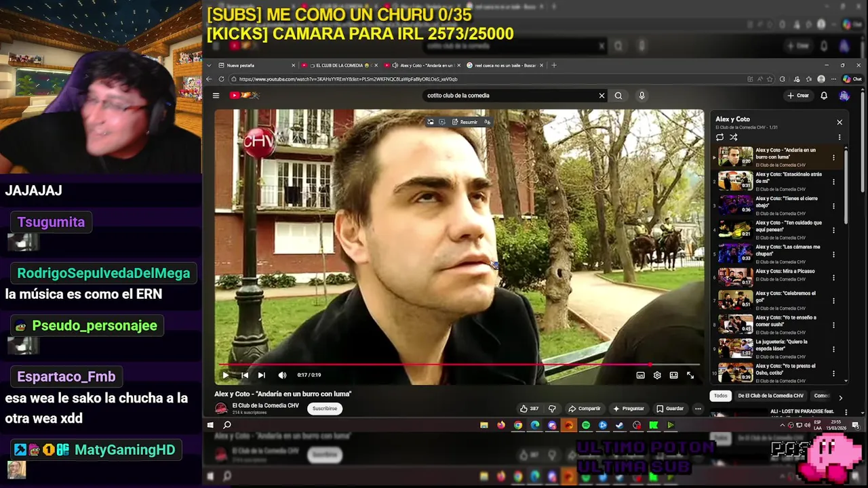The image size is (868, 488).
Task: Subscribe via the Suscribirse button
Action: (x=325, y=409)
